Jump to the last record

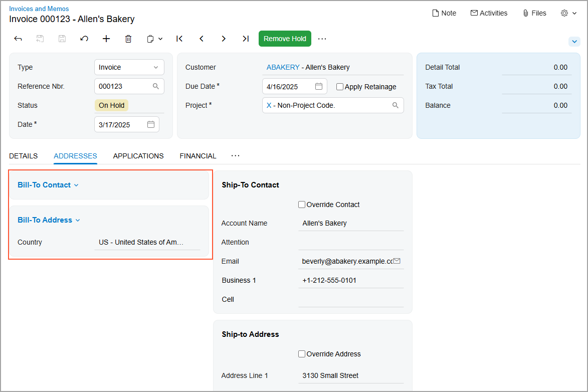[x=246, y=39]
